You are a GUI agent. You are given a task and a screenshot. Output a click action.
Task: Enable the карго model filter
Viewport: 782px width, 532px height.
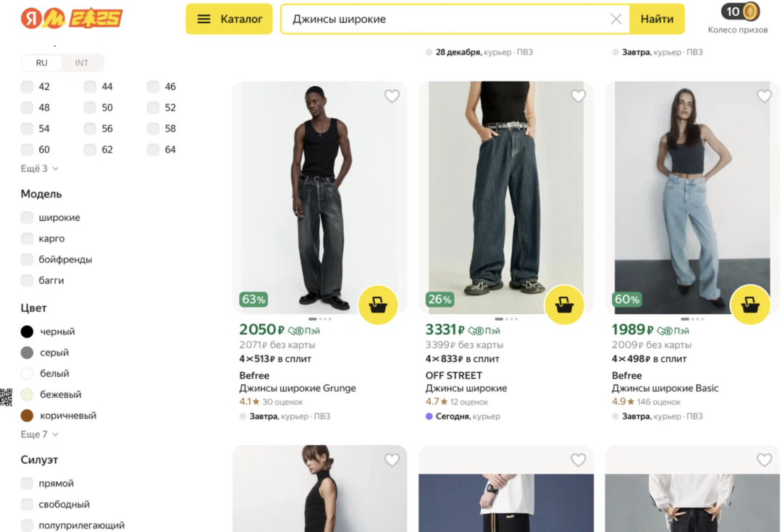pos(28,239)
